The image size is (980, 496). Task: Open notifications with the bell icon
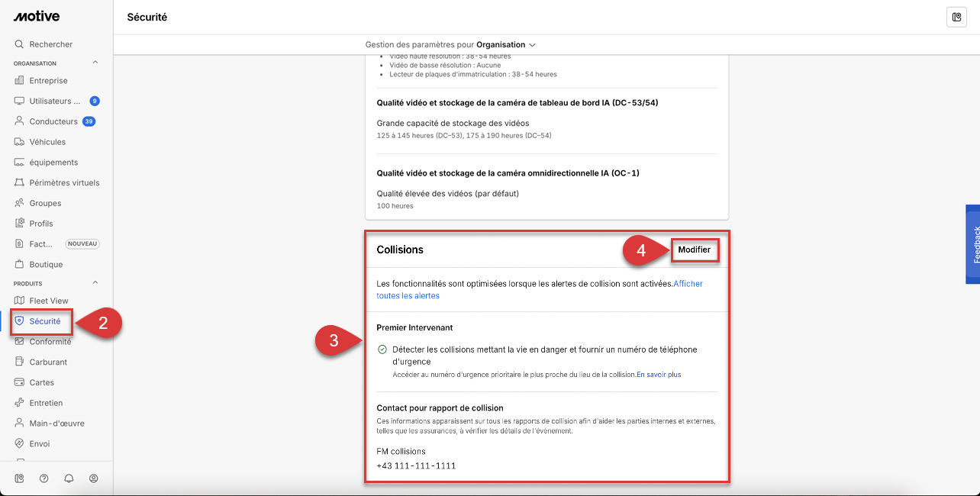(69, 478)
